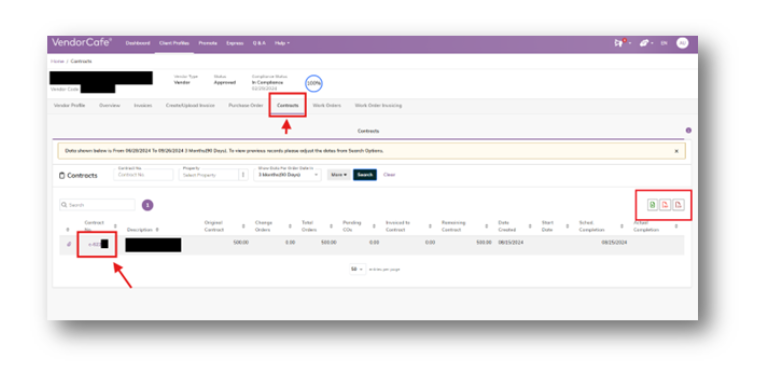Sort by Sched. Completion column
This screenshot has height=391, width=775.
pyautogui.click(x=622, y=226)
